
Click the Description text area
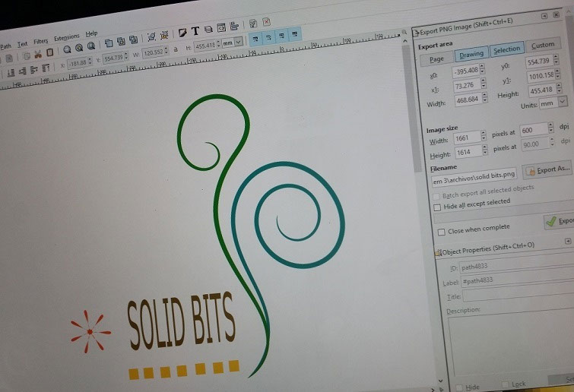(x=512, y=340)
